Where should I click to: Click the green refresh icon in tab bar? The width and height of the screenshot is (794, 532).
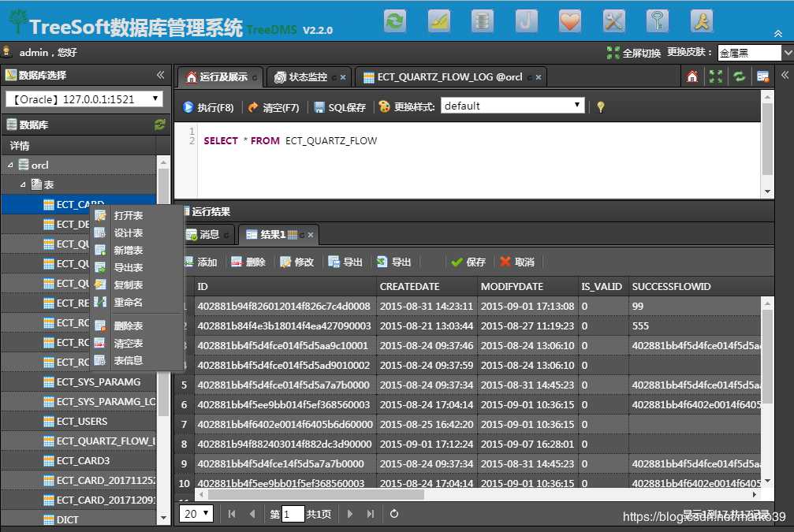[x=740, y=76]
